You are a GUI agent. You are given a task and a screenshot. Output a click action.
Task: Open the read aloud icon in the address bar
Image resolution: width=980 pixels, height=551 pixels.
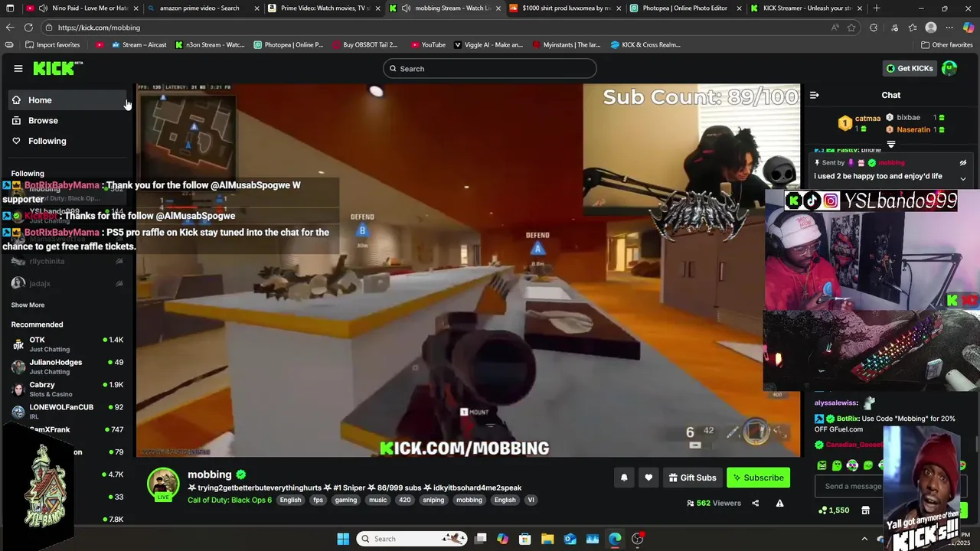coord(835,28)
